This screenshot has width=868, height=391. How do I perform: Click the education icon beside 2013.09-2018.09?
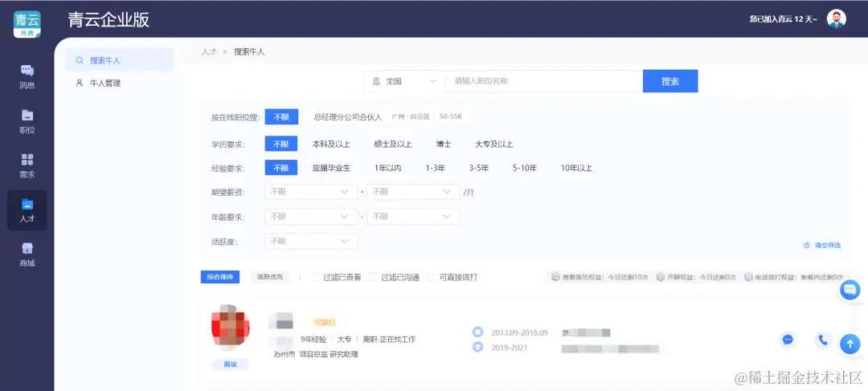coord(477,332)
